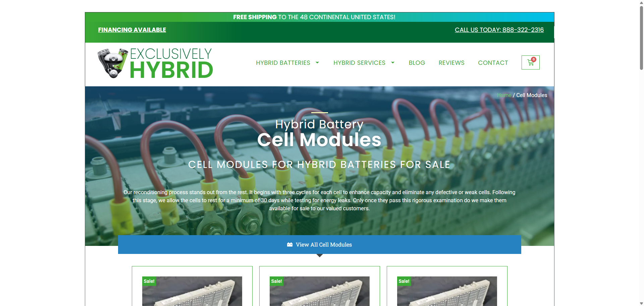Click View All Cell Modules button

[x=320, y=245]
